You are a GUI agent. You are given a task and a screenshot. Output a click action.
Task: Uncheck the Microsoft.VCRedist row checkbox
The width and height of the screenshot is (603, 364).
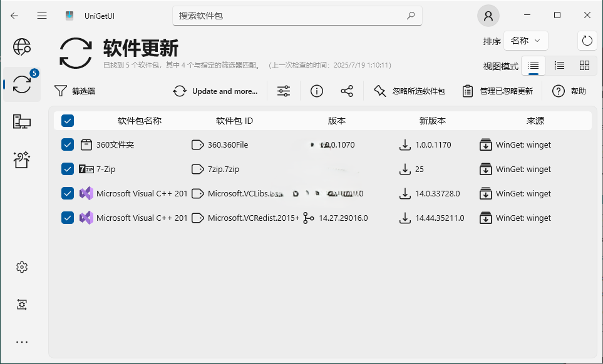pyautogui.click(x=68, y=218)
